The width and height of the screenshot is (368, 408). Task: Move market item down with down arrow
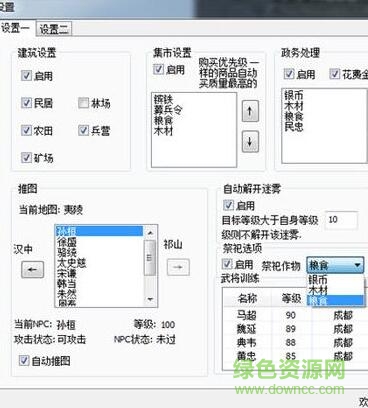pos(250,142)
